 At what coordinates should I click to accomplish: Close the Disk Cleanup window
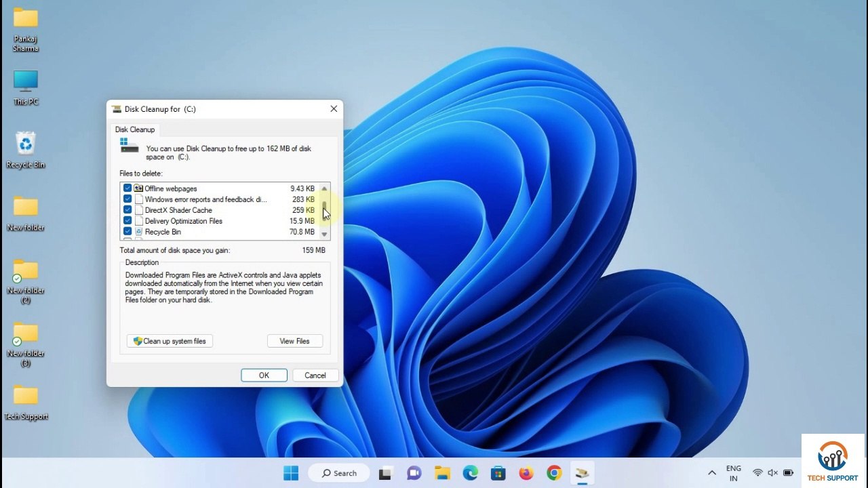point(334,108)
